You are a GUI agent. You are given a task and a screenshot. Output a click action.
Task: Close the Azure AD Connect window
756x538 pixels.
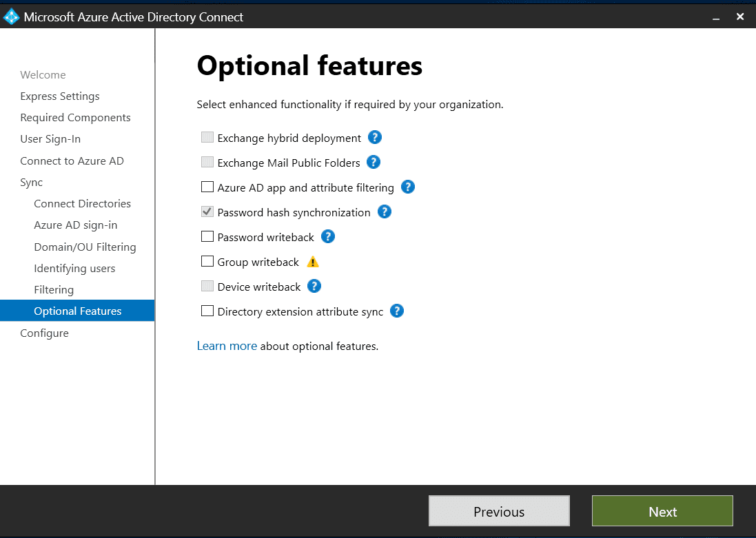[740, 17]
